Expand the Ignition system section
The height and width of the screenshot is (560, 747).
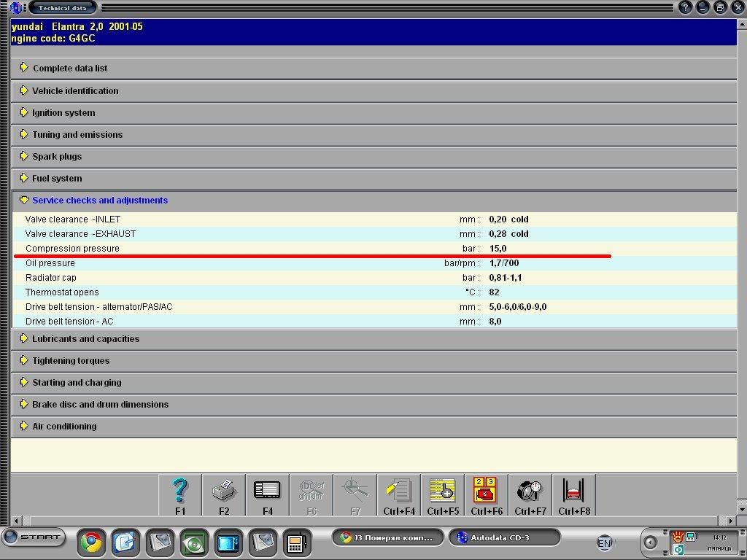(x=374, y=112)
